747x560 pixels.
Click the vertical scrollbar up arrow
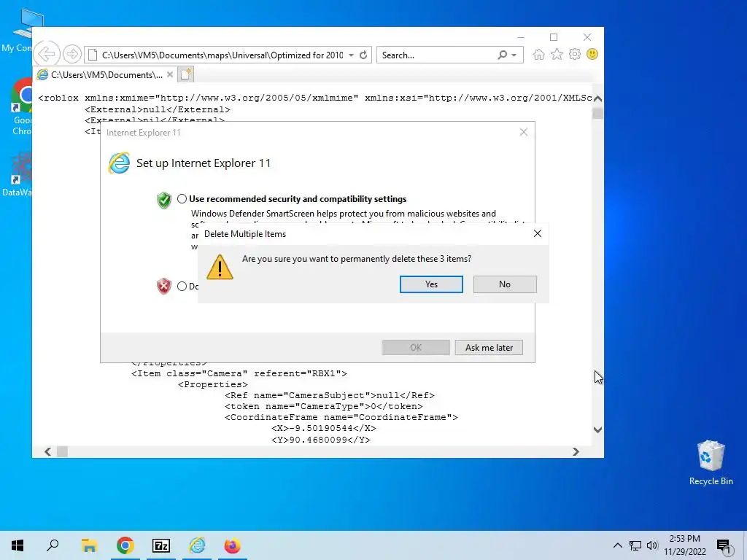[x=597, y=98]
